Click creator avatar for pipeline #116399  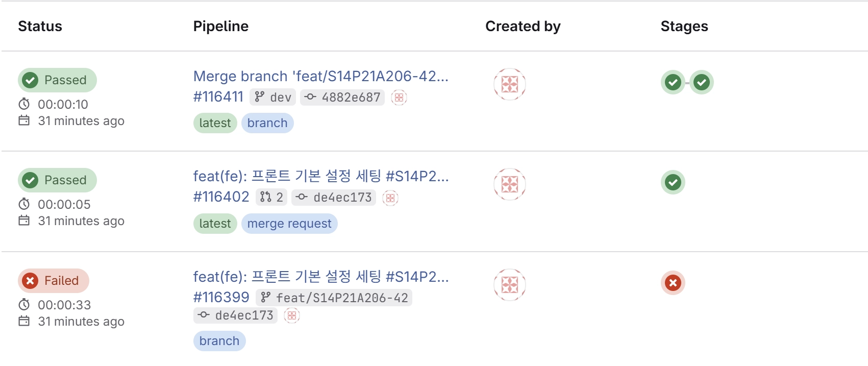pyautogui.click(x=509, y=285)
